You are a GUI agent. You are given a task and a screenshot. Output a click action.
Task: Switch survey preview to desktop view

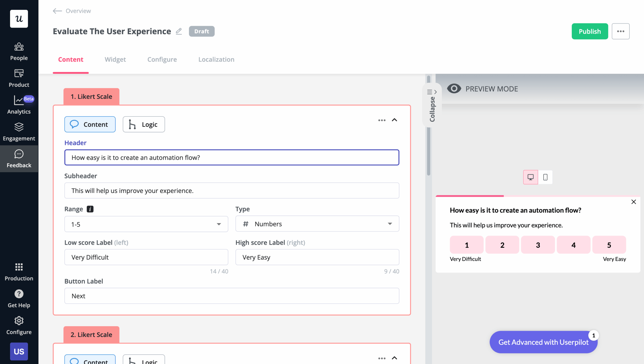530,177
